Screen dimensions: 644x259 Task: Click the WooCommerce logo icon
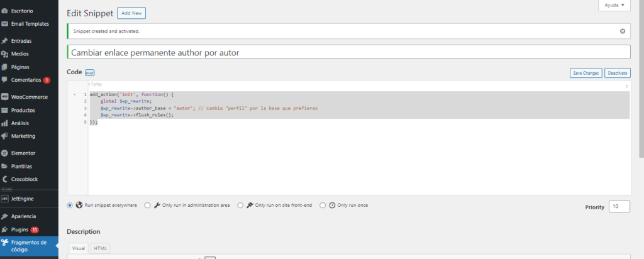(4, 97)
